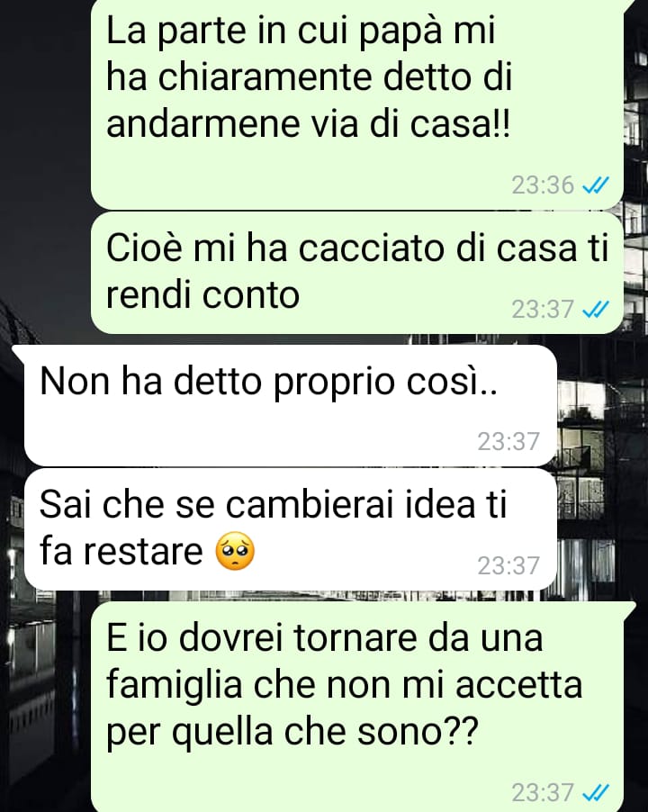Tap timestamp beside "fa restare" message
The height and width of the screenshot is (812, 648).
pos(508,565)
